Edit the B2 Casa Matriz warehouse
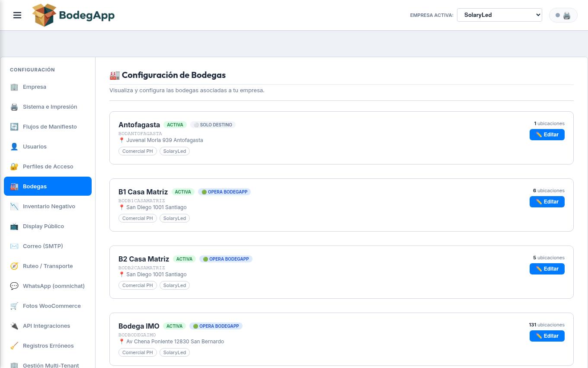Viewport: 588px width, 368px height. 547,269
